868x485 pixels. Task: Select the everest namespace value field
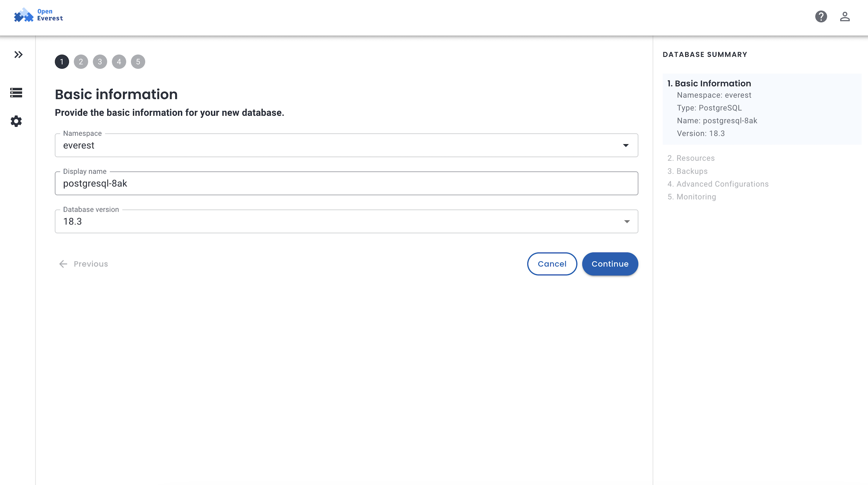[346, 145]
